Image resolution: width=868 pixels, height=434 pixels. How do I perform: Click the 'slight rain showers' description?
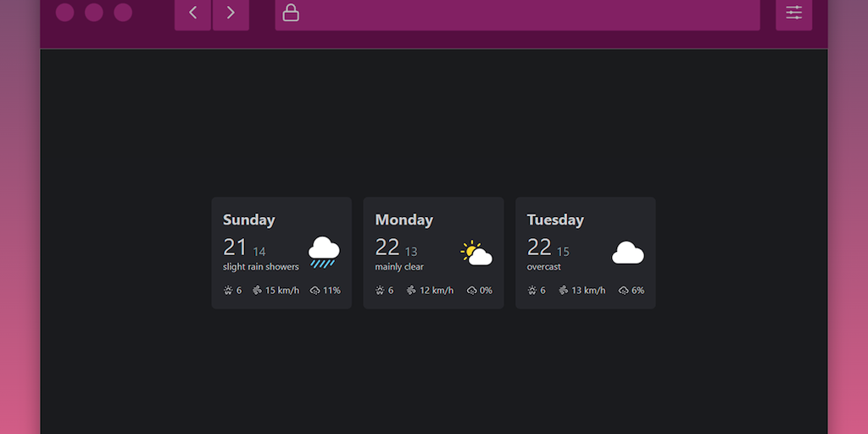261,267
